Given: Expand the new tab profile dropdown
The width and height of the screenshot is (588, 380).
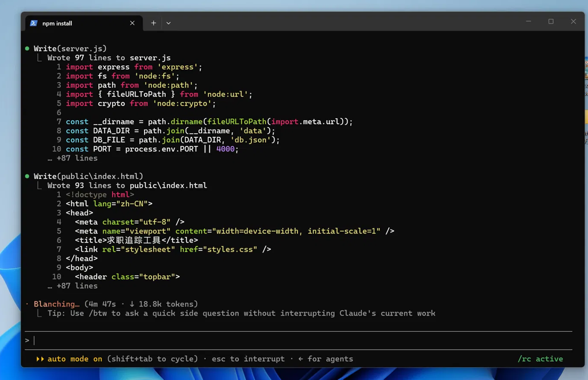Looking at the screenshot, I should click(x=169, y=23).
